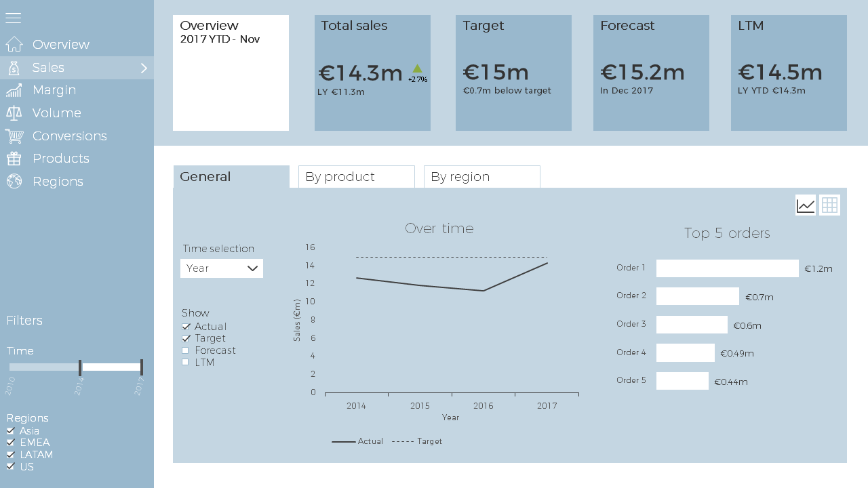Screen dimensions: 868x488
Task: Click the 2014 time slider handle
Action: pyautogui.click(x=80, y=367)
